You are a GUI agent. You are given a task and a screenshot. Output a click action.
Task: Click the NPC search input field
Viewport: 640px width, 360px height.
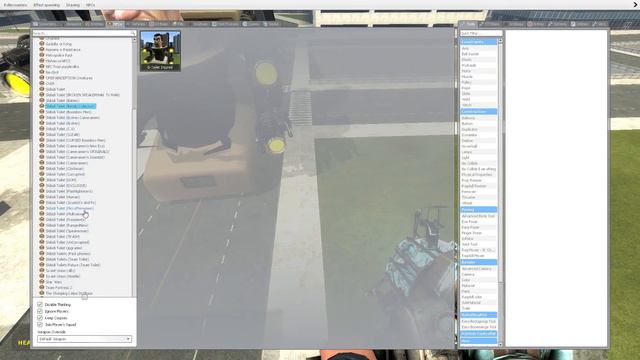(x=81, y=33)
